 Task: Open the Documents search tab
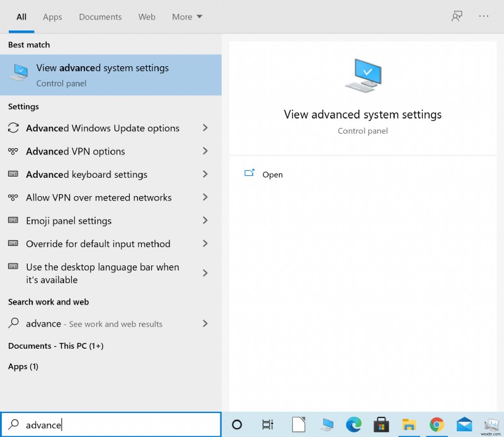point(100,17)
